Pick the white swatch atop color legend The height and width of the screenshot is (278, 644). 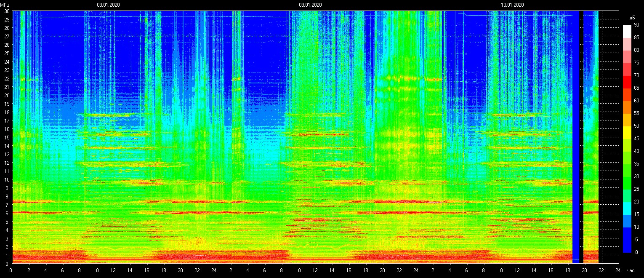point(627,31)
